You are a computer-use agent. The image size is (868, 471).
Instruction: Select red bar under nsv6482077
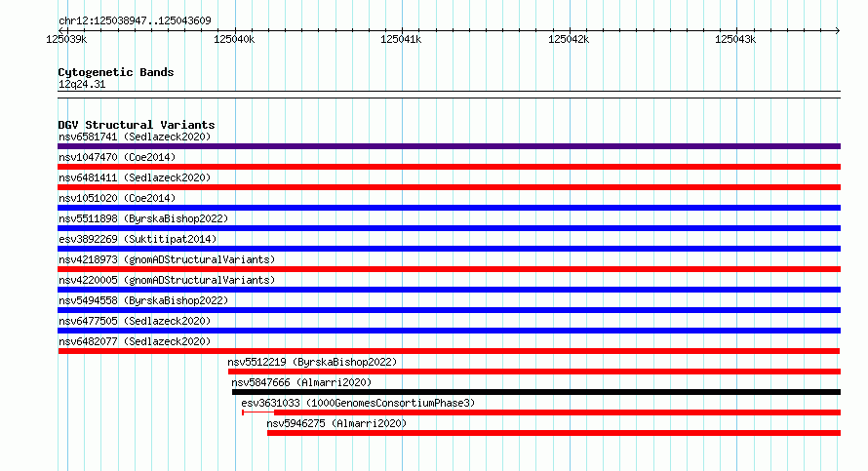click(x=449, y=351)
